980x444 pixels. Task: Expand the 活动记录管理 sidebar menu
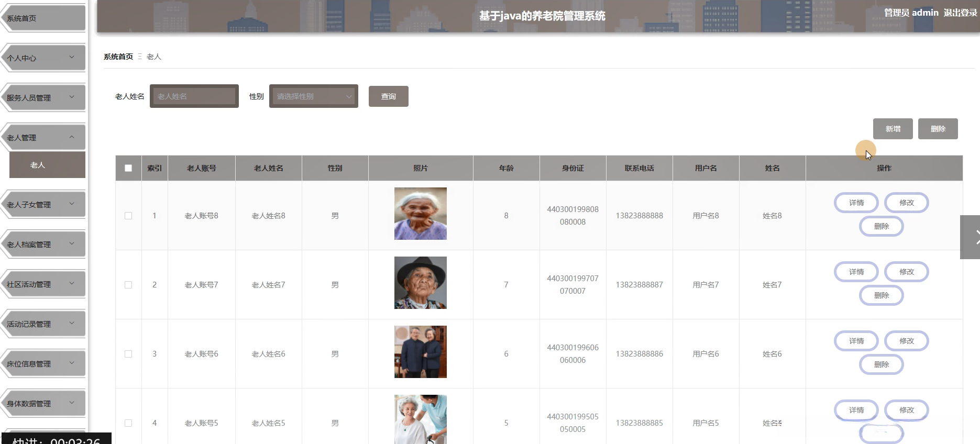[43, 324]
